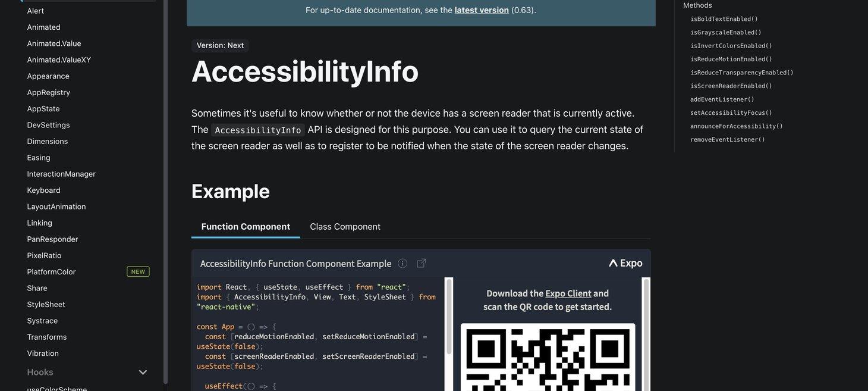This screenshot has height=391, width=868.
Task: Follow the latest version link
Action: (x=482, y=10)
